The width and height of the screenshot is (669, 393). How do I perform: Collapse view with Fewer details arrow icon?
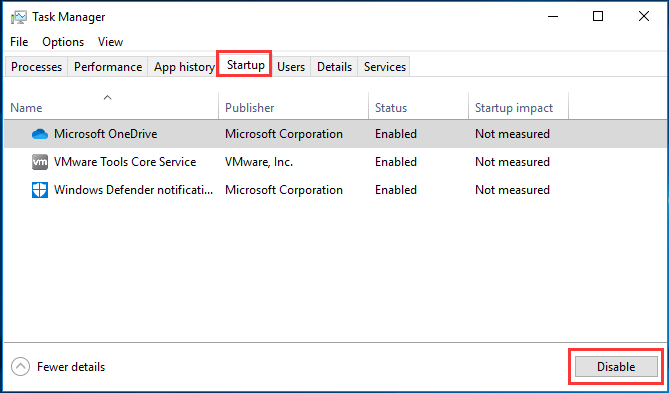20,367
